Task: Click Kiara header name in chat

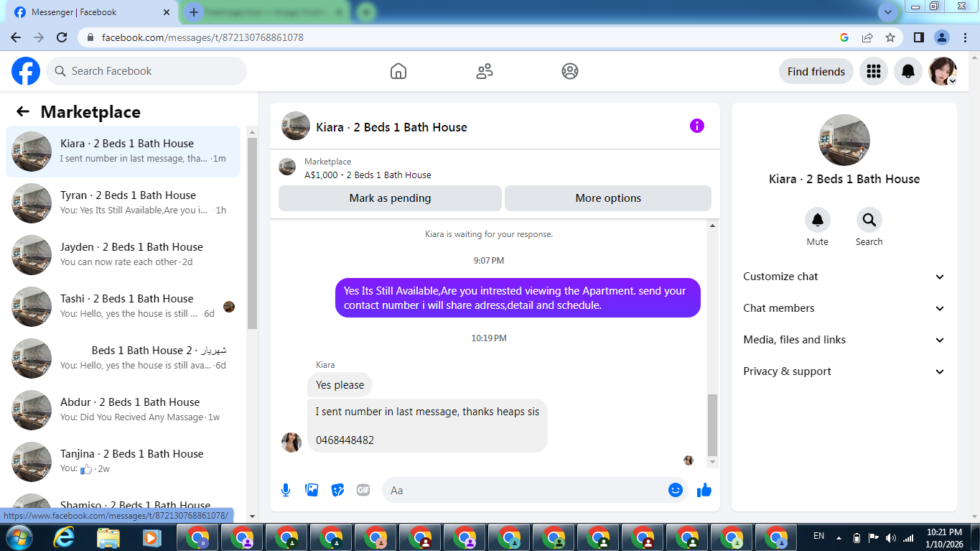Action: pyautogui.click(x=391, y=127)
